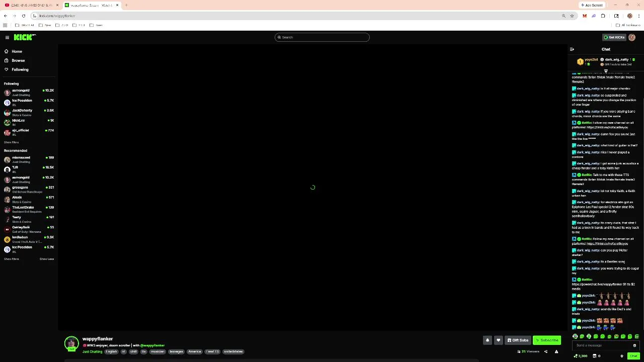Open Following in sidebar navigation
This screenshot has height=362, width=644.
point(16,69)
